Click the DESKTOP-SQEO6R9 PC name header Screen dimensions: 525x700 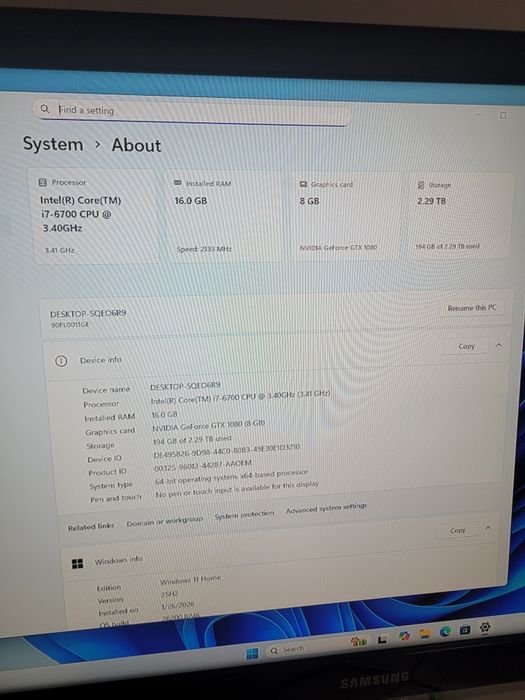(x=88, y=313)
